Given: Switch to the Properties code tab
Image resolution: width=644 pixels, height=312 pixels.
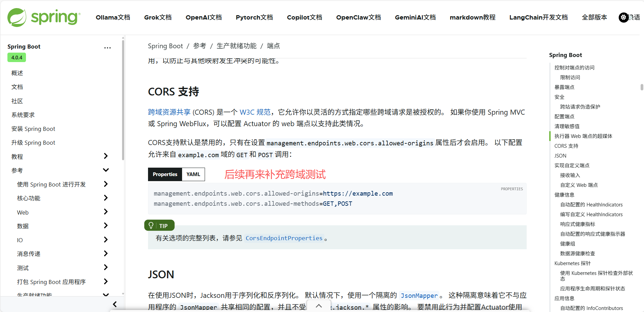Looking at the screenshot, I should [165, 174].
